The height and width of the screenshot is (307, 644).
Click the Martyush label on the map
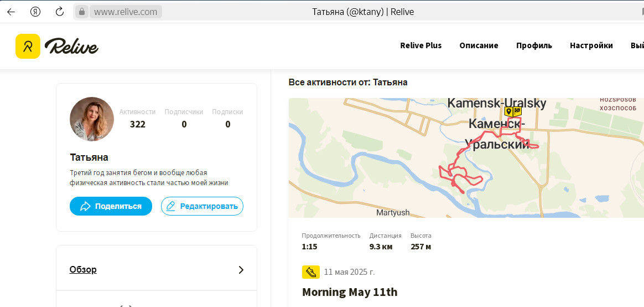(393, 213)
